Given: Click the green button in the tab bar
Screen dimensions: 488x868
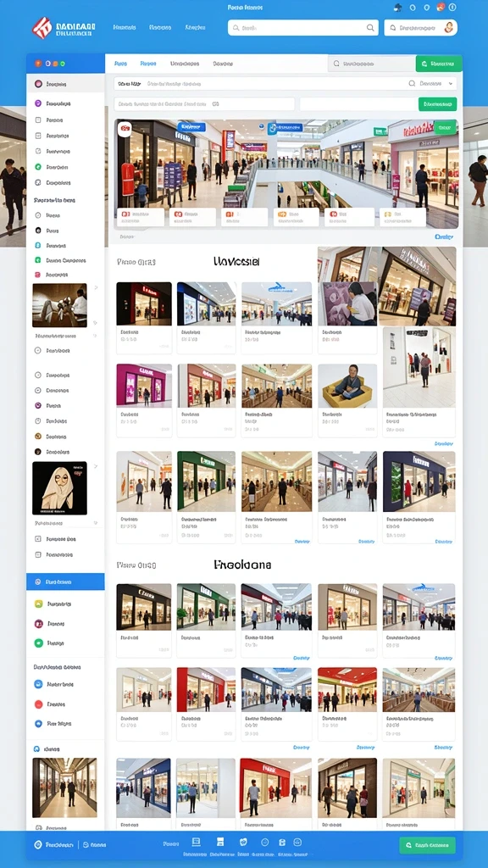Looking at the screenshot, I should (x=439, y=64).
